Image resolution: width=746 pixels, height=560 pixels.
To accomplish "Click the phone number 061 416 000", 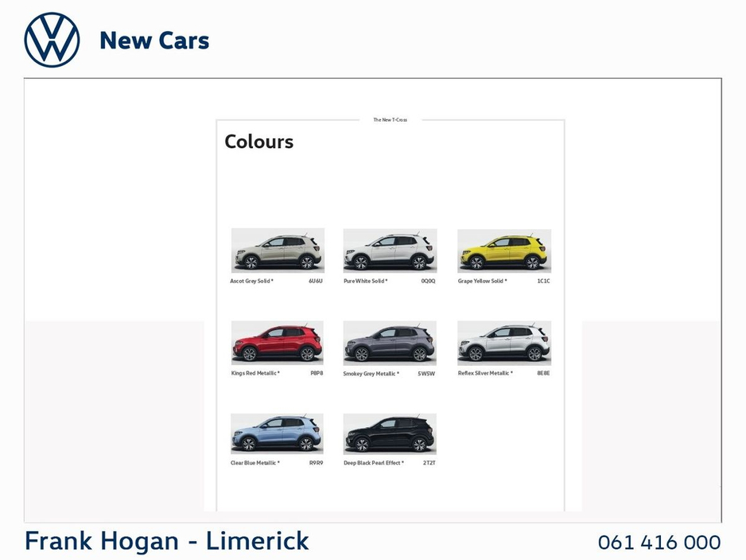I will 659,542.
